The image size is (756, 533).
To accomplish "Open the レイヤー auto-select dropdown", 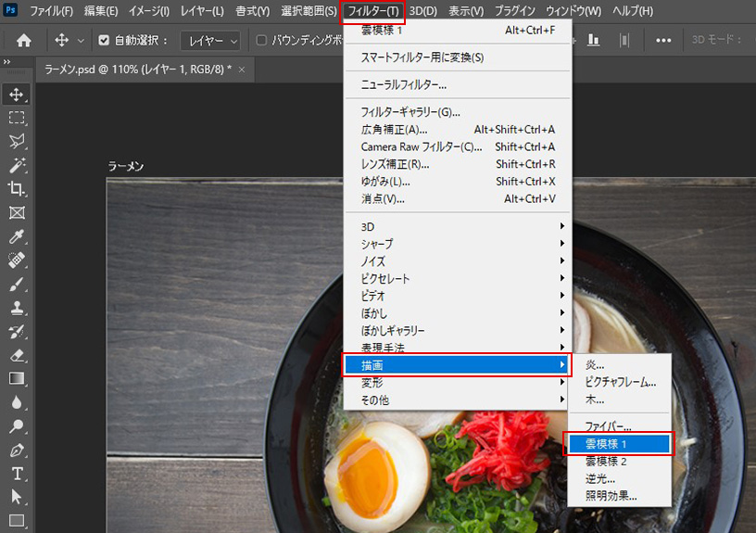I will pos(210,41).
